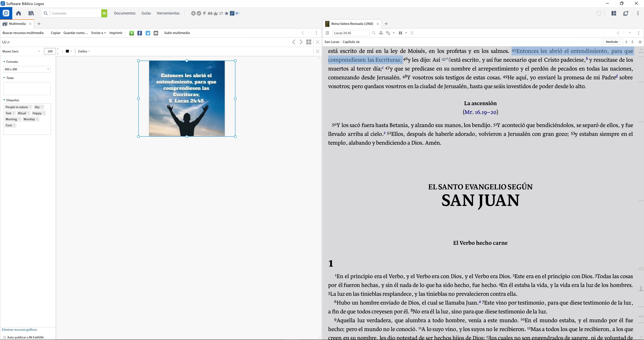Expand the Estilos dropdown

84,51
